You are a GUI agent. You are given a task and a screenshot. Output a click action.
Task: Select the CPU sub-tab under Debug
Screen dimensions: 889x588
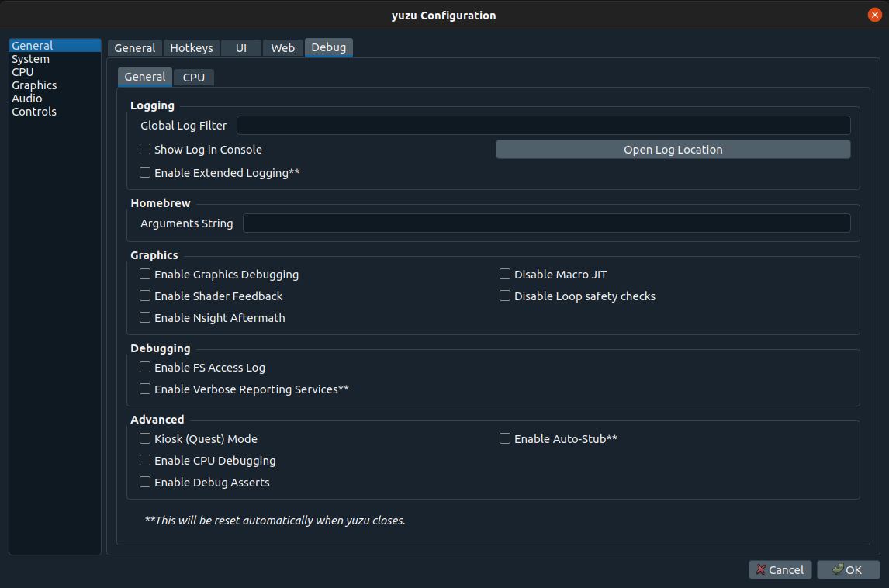tap(194, 78)
